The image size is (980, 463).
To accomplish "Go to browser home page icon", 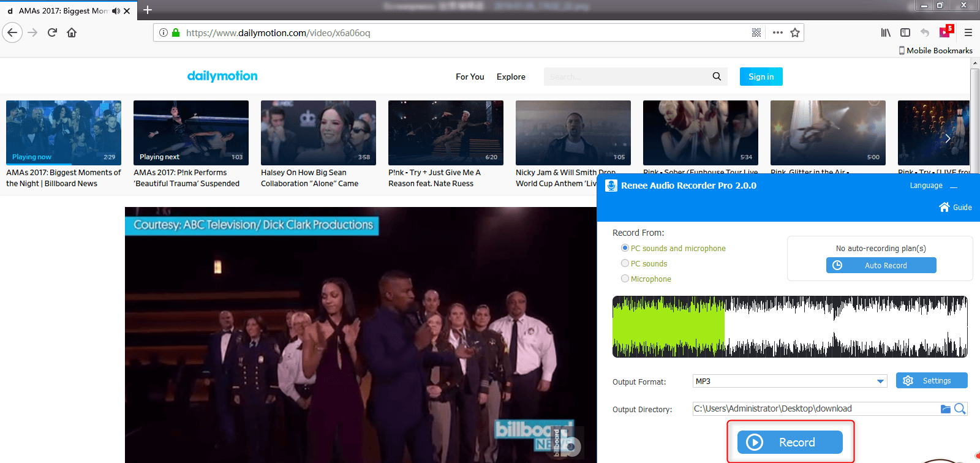I will 72,32.
